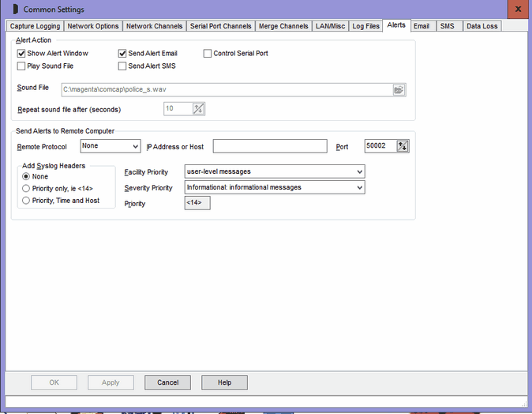Image resolution: width=532 pixels, height=414 pixels.
Task: Enable Play Sound File checkbox
Action: 21,66
